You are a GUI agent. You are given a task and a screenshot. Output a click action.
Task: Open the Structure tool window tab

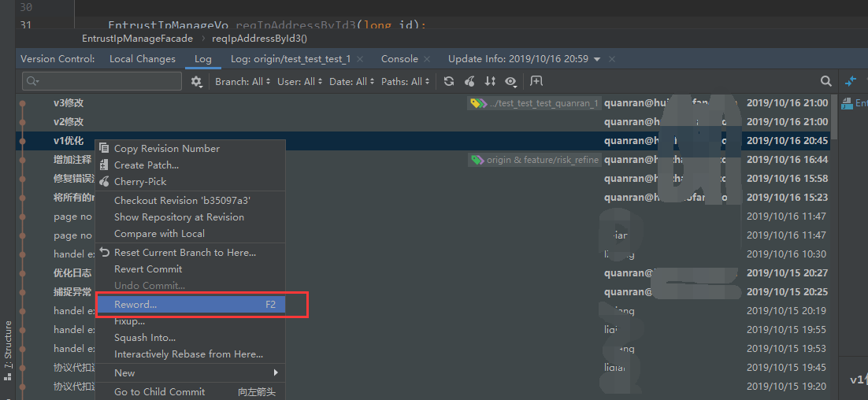click(8, 350)
